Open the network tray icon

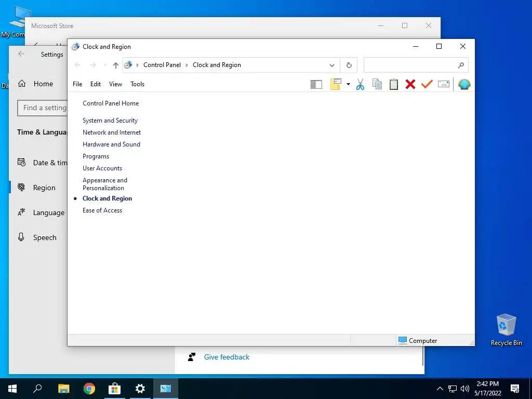pos(453,389)
